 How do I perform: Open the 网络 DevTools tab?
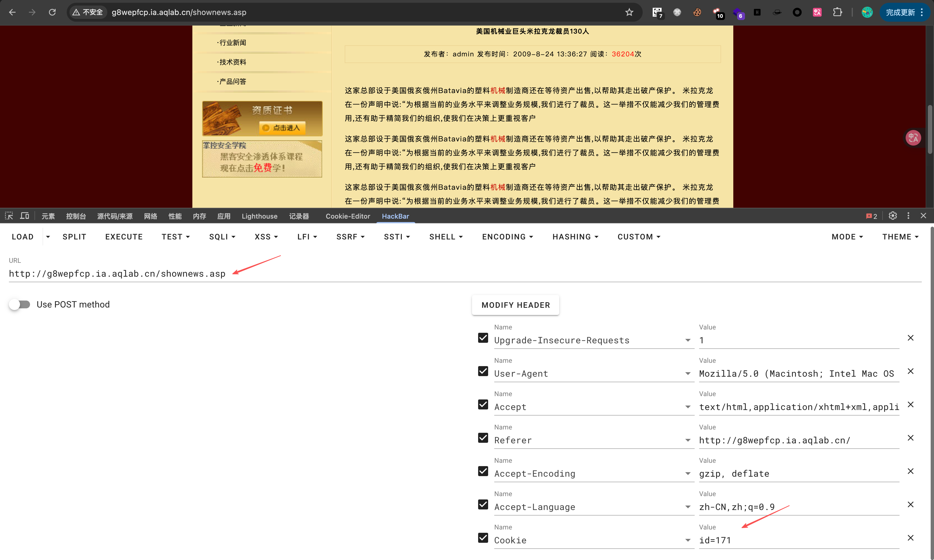tap(150, 216)
